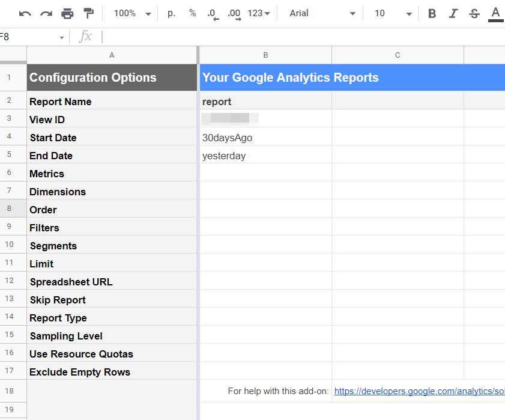Click the Configuration Options cell

(112, 78)
